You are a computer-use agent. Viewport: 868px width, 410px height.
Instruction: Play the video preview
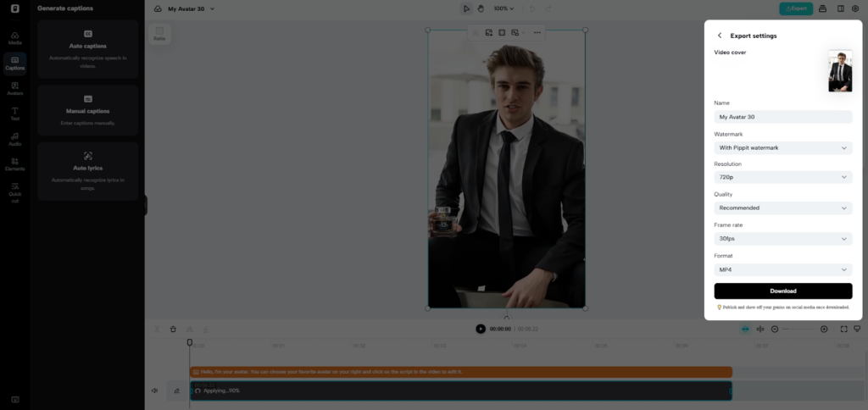481,329
